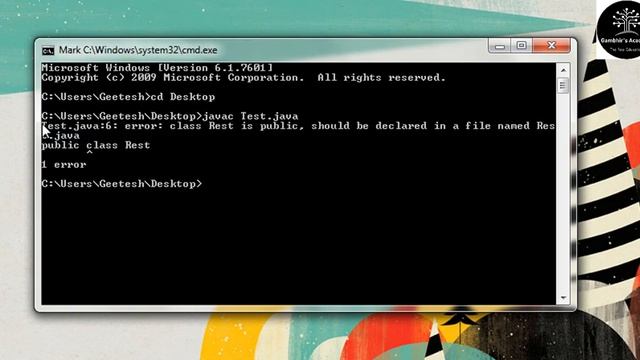The width and height of the screenshot is (640, 360).
Task: Click the academy tree logo in corner
Action: click(x=620, y=29)
